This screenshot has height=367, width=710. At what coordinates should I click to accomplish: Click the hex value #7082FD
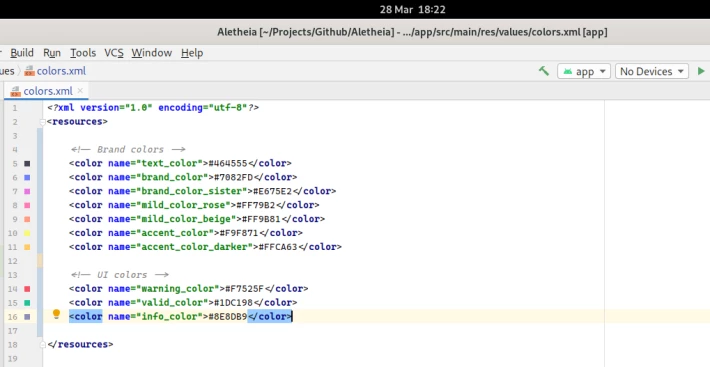[233, 177]
